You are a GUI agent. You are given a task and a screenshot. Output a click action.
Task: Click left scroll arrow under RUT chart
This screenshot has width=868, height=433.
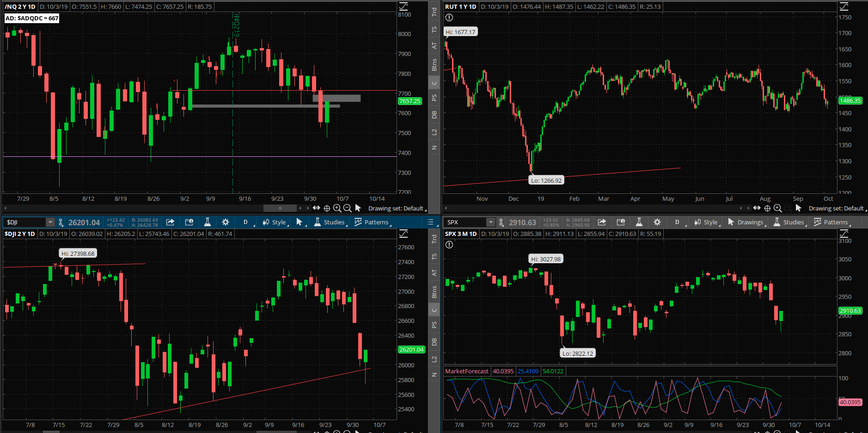tap(446, 208)
